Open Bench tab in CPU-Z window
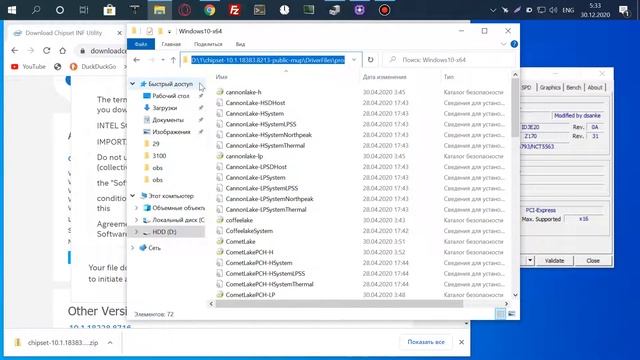Image resolution: width=640 pixels, height=360 pixels. [573, 87]
